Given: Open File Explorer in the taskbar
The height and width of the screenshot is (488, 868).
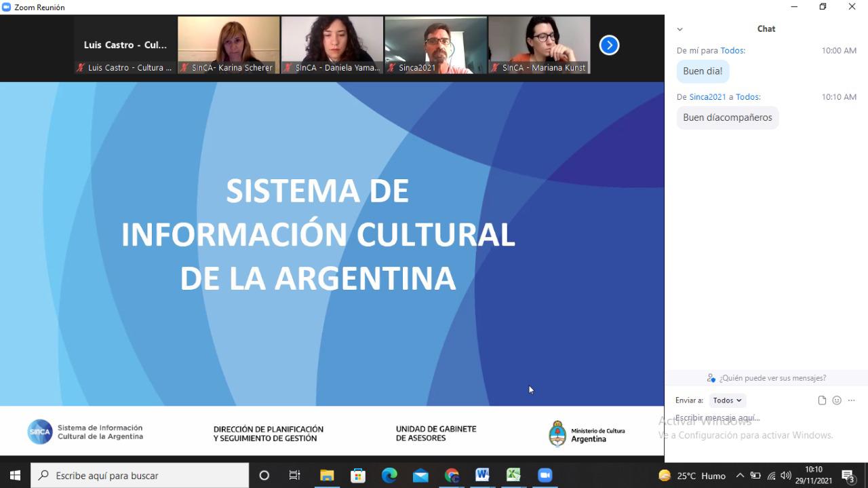Looking at the screenshot, I should [327, 475].
